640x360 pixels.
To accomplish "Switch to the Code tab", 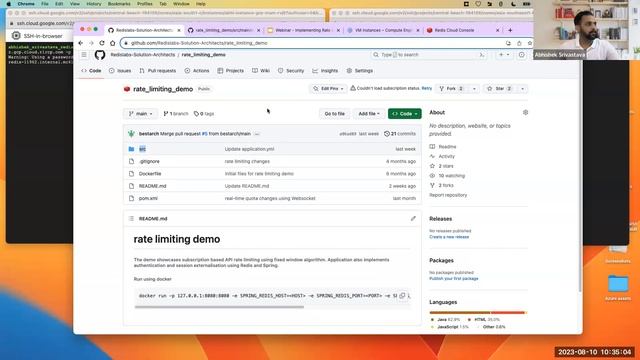I will click(91, 71).
